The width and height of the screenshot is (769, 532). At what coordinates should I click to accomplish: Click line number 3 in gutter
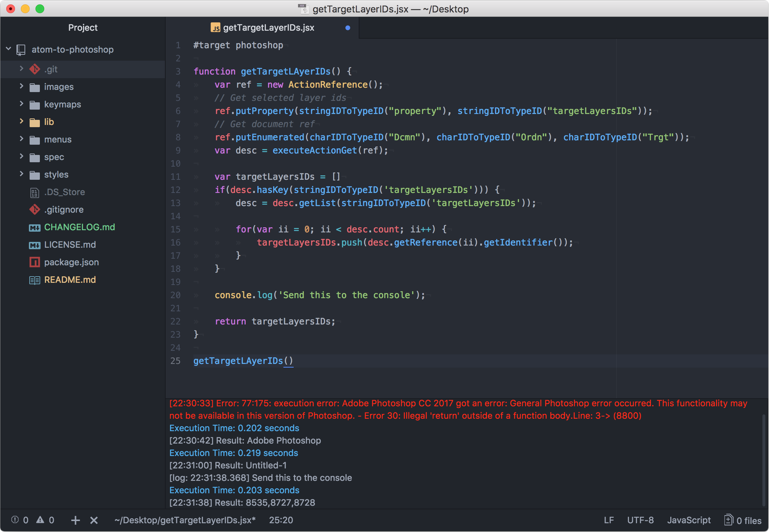click(x=178, y=72)
